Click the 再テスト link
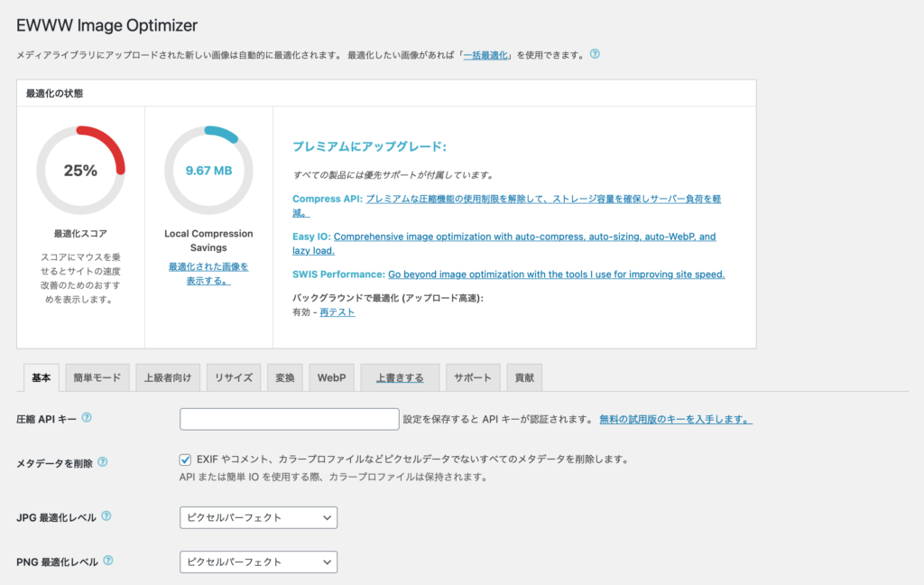The width and height of the screenshot is (924, 585). [337, 312]
